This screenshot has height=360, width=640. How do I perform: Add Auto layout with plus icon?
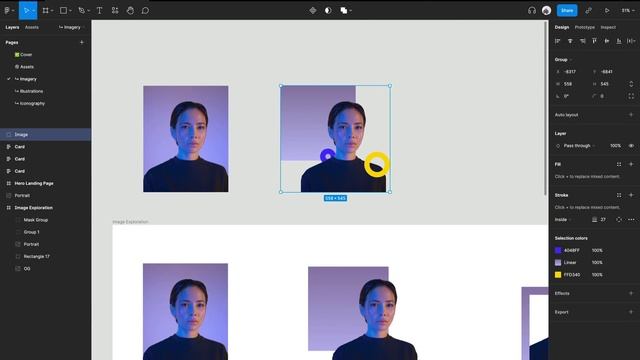631,115
